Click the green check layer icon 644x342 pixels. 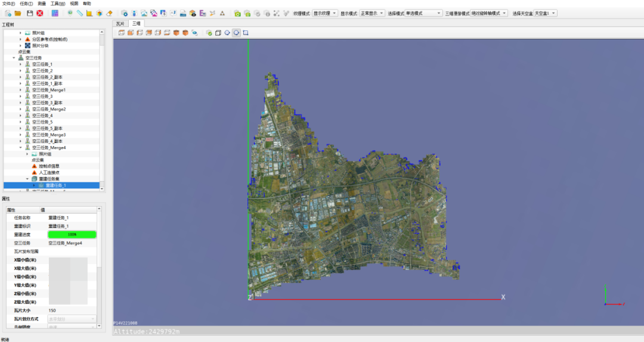pos(209,33)
